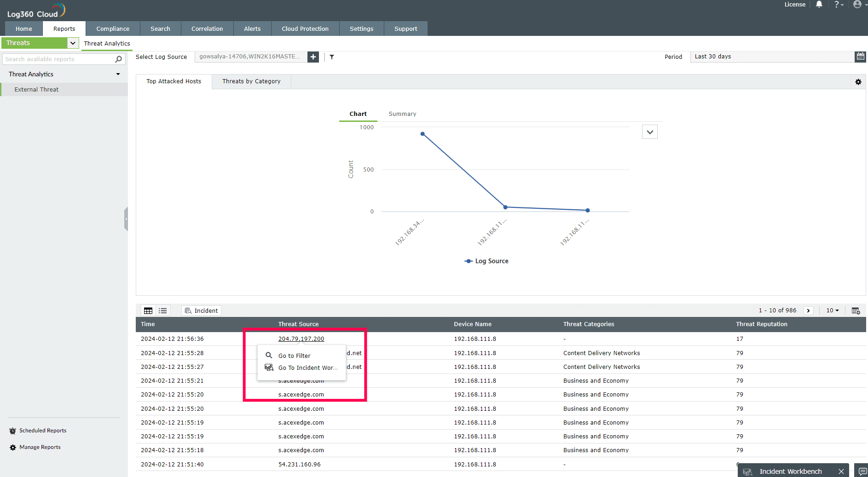Open the Select Log Source field

[251, 57]
